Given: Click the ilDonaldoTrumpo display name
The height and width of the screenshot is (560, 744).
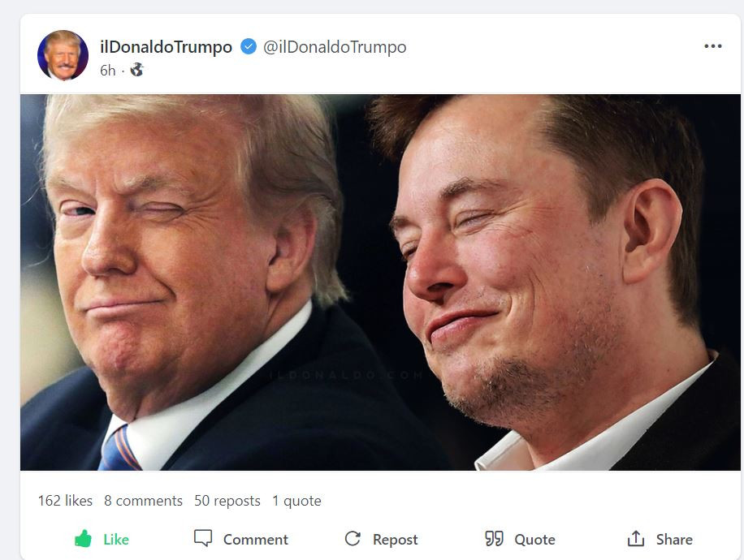Looking at the screenshot, I should (166, 47).
